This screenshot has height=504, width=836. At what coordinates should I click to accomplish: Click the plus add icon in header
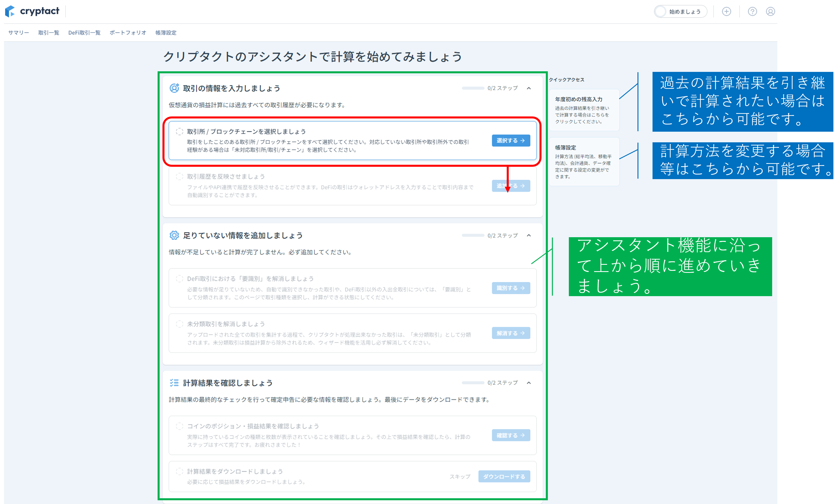726,12
